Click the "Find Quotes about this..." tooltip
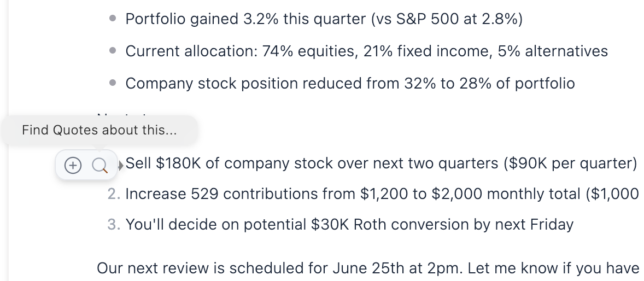The image size is (644, 281). (99, 130)
